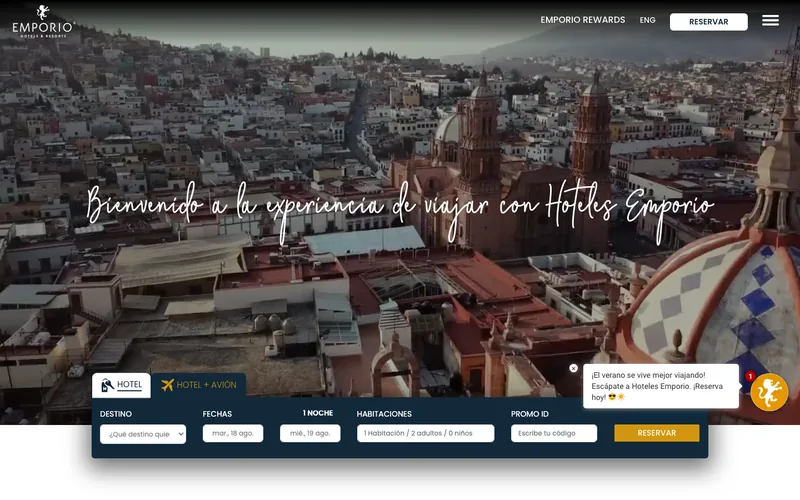Click the "1 NOCHE" label

tap(318, 413)
